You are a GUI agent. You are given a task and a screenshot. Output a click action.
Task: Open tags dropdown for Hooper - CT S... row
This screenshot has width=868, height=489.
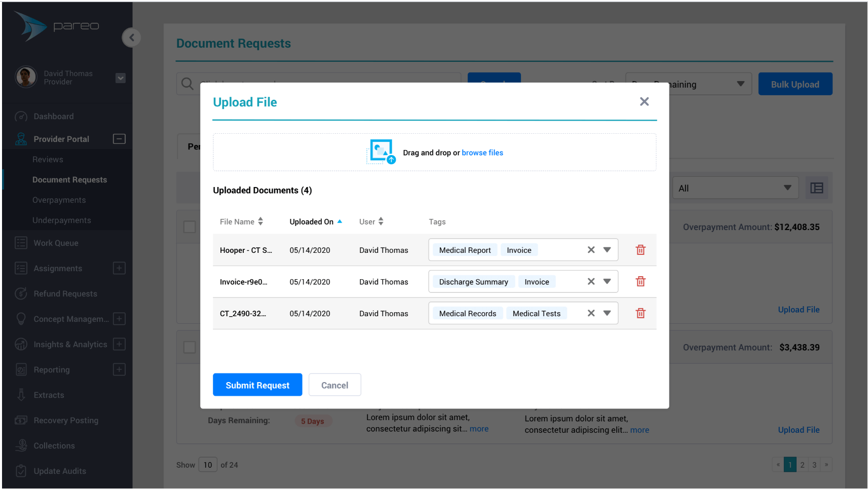(x=607, y=250)
